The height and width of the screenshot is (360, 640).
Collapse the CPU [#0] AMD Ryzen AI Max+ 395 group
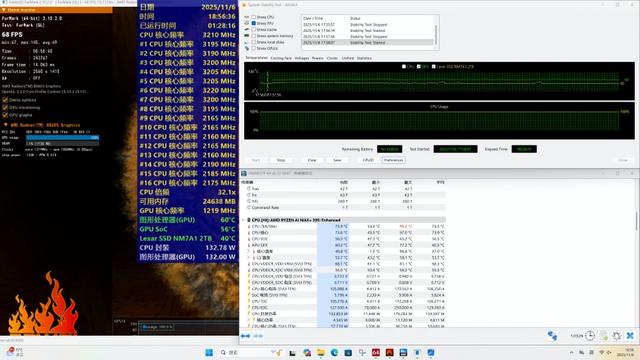[x=244, y=220]
